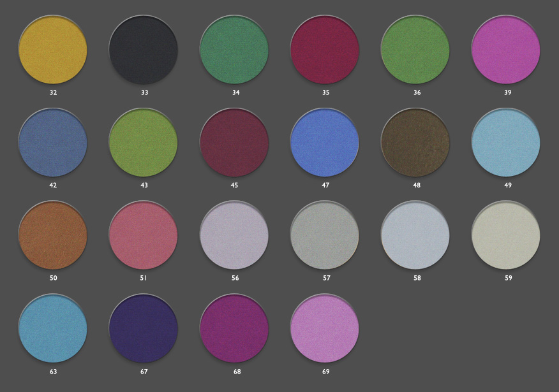Select the light orchid swatch 69
Viewport: 559px width, 392px height.
click(325, 328)
